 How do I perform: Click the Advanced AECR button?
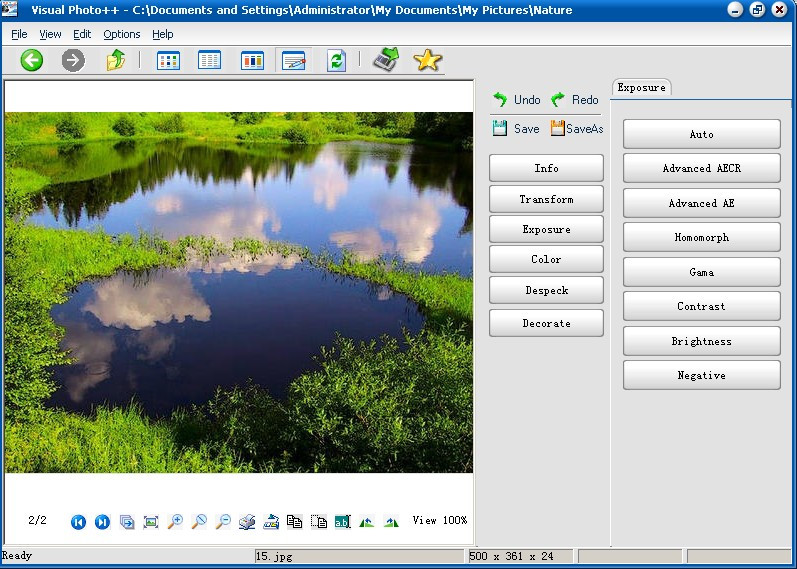[x=701, y=169]
